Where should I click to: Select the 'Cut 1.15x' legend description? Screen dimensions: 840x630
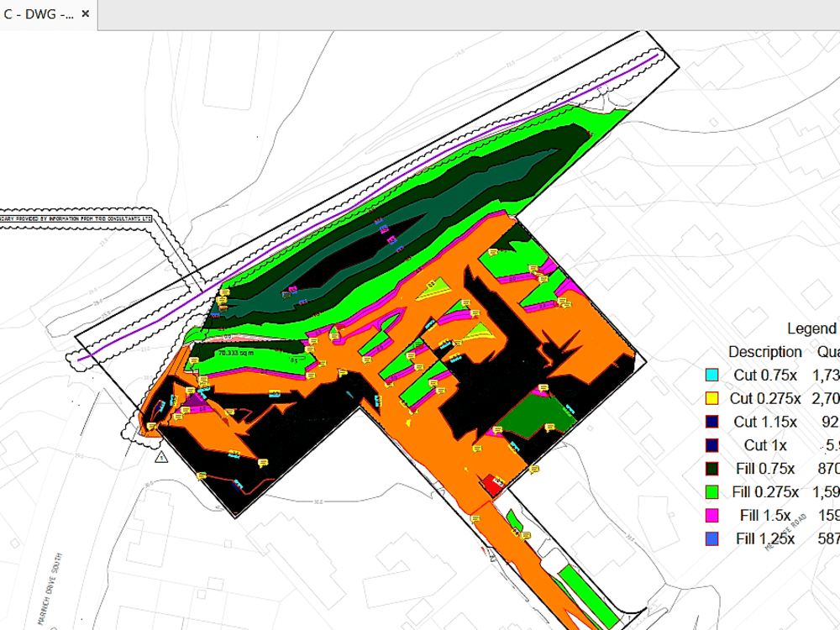coord(765,422)
